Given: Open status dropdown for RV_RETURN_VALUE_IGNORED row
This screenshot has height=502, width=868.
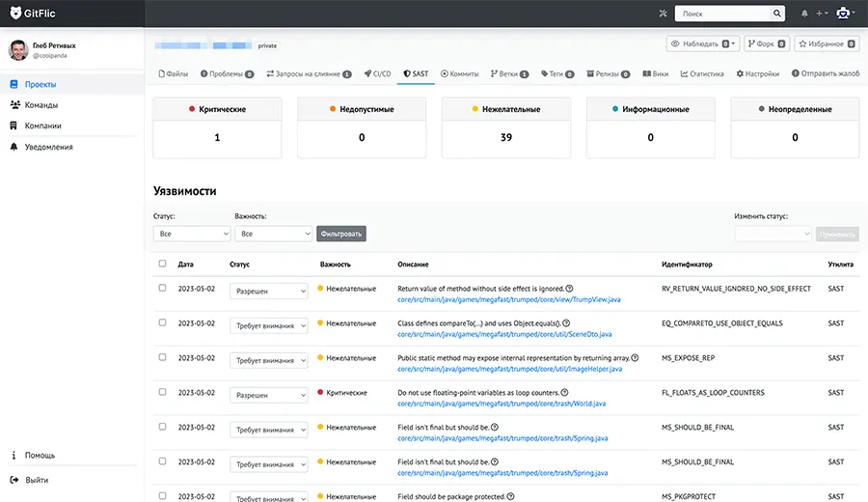Looking at the screenshot, I should click(x=268, y=291).
